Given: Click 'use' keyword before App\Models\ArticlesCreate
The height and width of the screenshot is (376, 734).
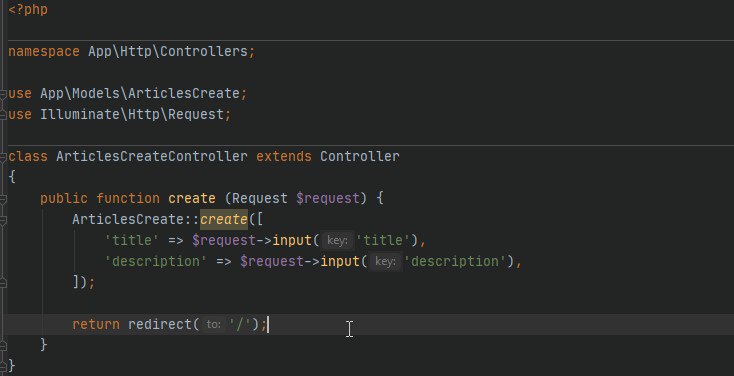Looking at the screenshot, I should 20,94.
